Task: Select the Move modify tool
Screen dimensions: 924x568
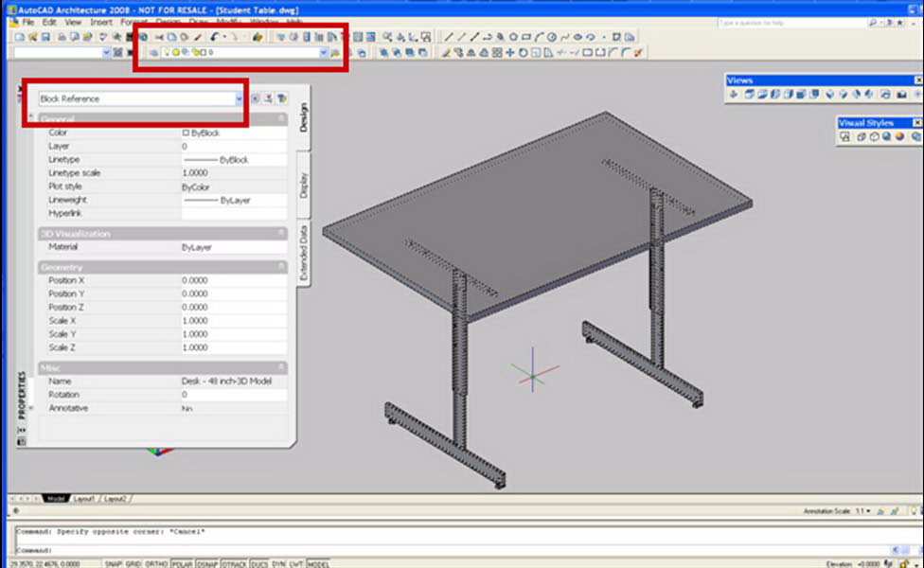Action: pos(510,52)
